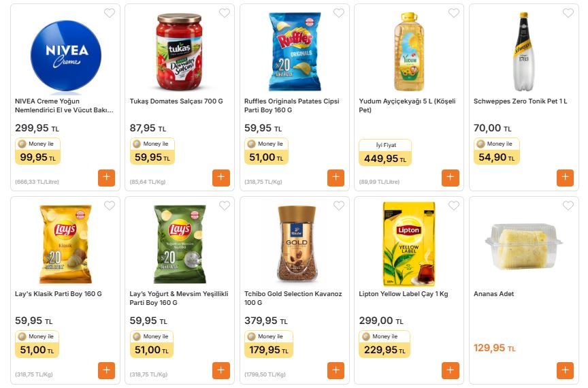Add NIVEA Creme to cart
The height and width of the screenshot is (388, 588).
click(x=106, y=178)
